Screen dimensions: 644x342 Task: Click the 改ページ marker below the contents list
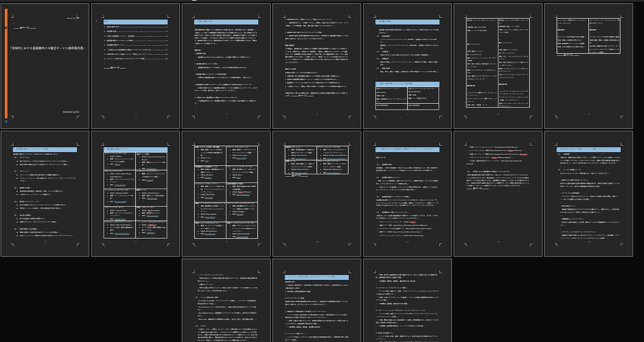click(x=115, y=68)
